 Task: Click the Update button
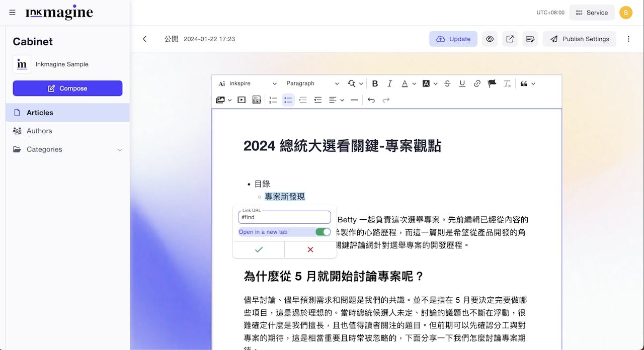pos(453,39)
